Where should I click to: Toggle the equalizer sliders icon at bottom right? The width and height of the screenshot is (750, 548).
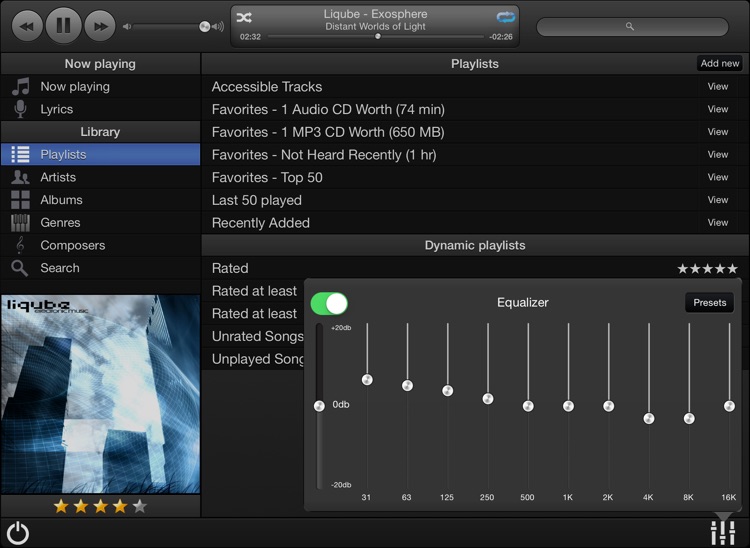click(723, 533)
